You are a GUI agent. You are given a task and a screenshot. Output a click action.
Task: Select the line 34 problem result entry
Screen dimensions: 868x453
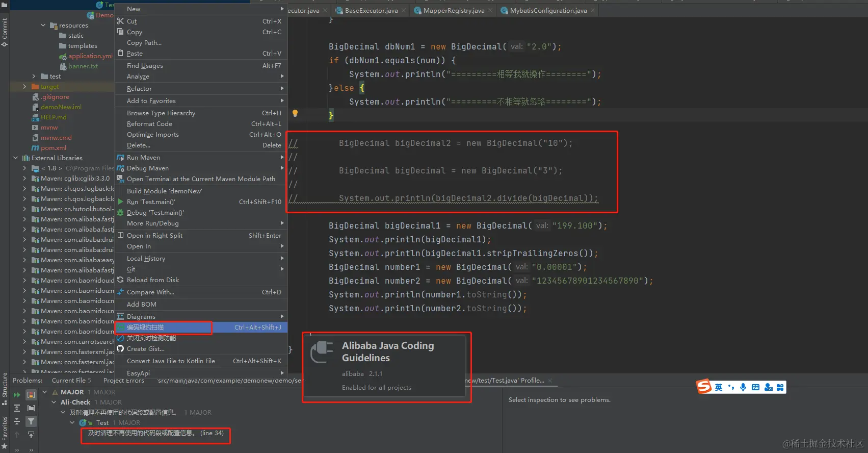click(x=156, y=433)
